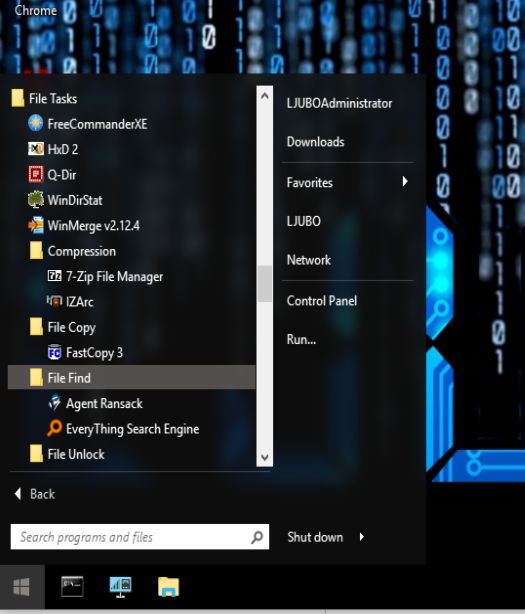Screen dimensions: 525x614
Task: Collapse the Compression folder
Action: [x=132, y=251]
